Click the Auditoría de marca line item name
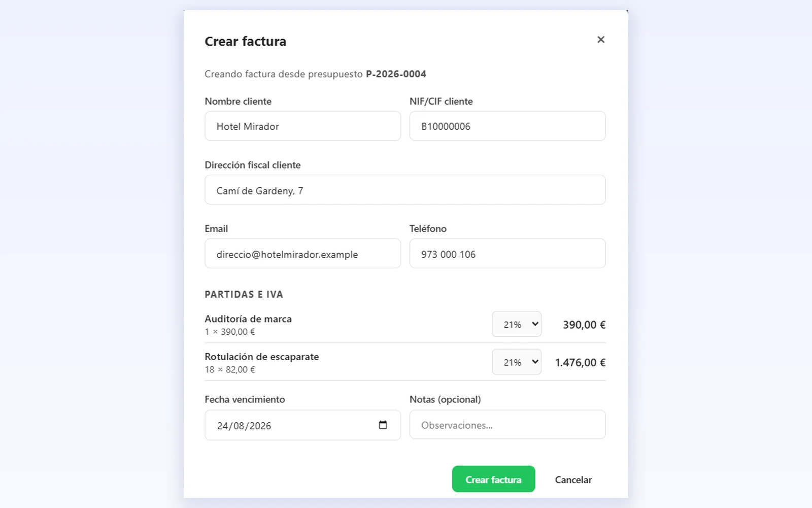The height and width of the screenshot is (508, 812). click(248, 319)
